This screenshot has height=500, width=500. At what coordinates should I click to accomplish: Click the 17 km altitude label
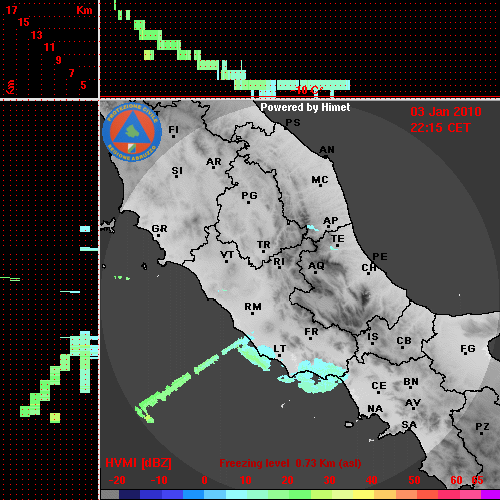11,10
